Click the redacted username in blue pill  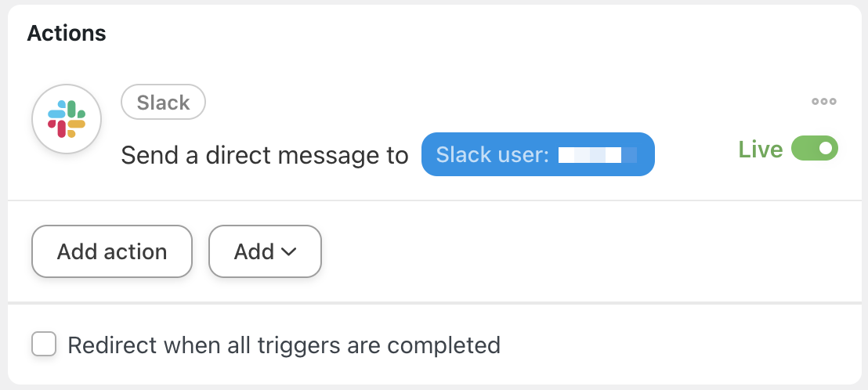point(597,155)
